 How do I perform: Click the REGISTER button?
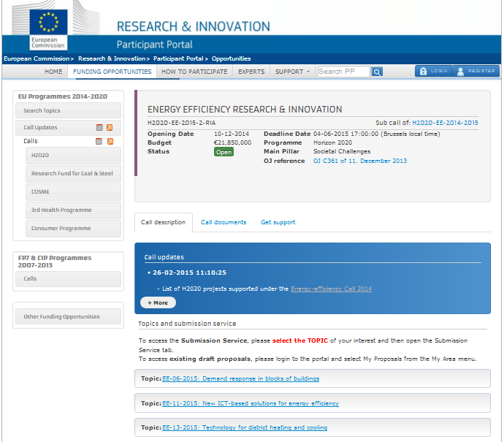coord(476,71)
